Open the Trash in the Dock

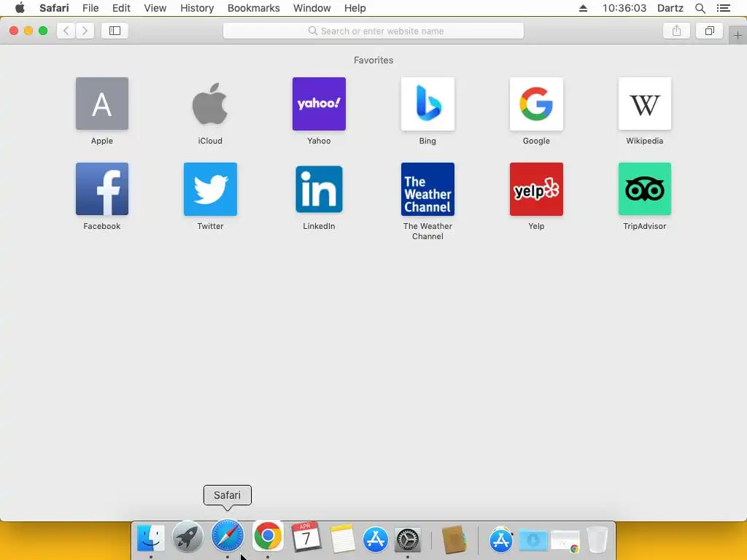(597, 540)
